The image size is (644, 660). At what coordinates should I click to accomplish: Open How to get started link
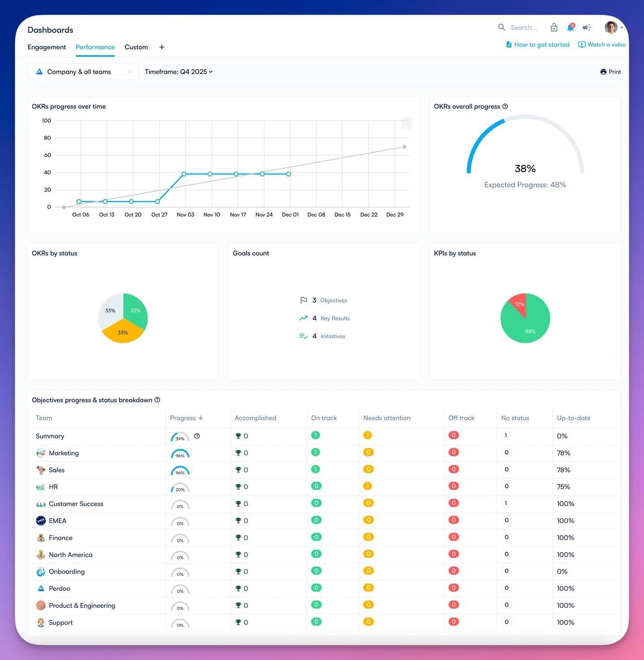pos(538,44)
